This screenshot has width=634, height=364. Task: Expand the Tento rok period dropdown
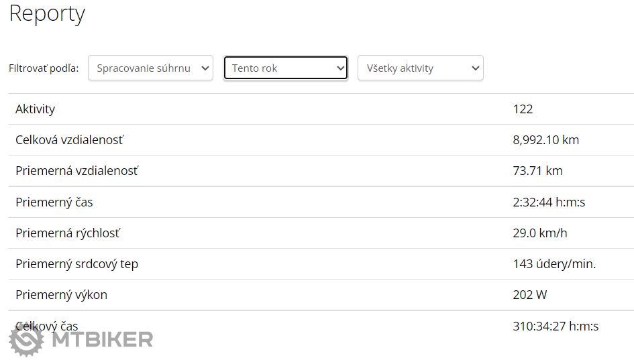tap(285, 68)
